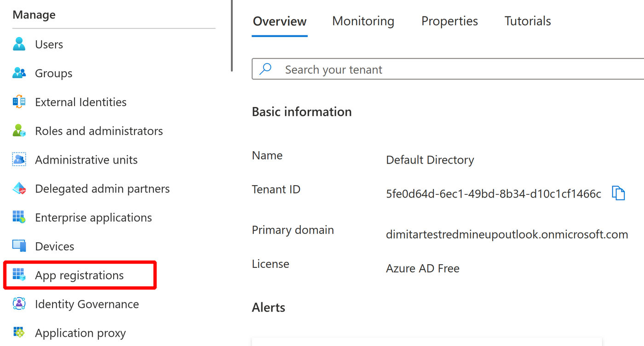Click the Groups icon

pyautogui.click(x=19, y=73)
